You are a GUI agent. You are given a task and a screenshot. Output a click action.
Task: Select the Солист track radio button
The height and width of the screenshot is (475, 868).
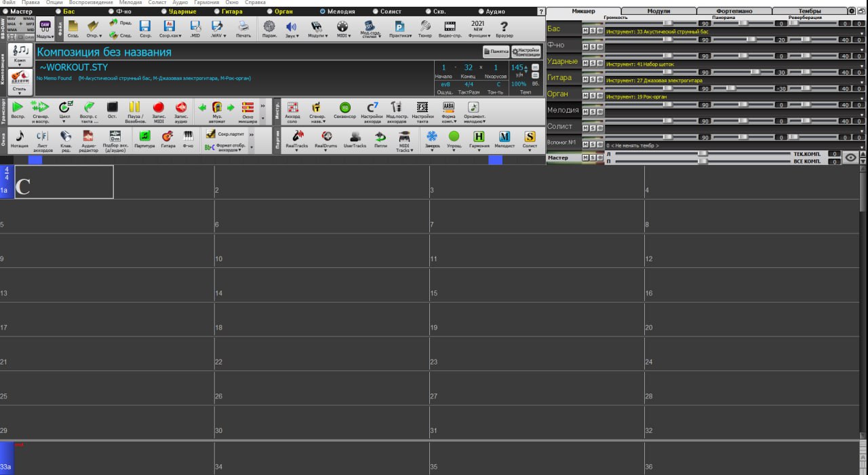376,12
